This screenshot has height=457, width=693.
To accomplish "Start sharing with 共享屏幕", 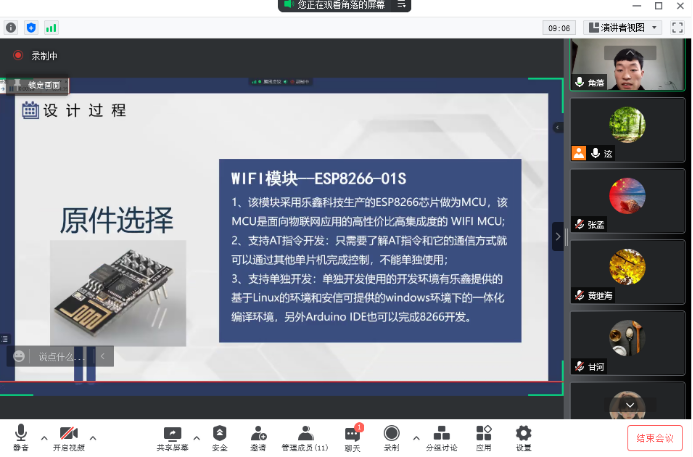I will tap(172, 438).
